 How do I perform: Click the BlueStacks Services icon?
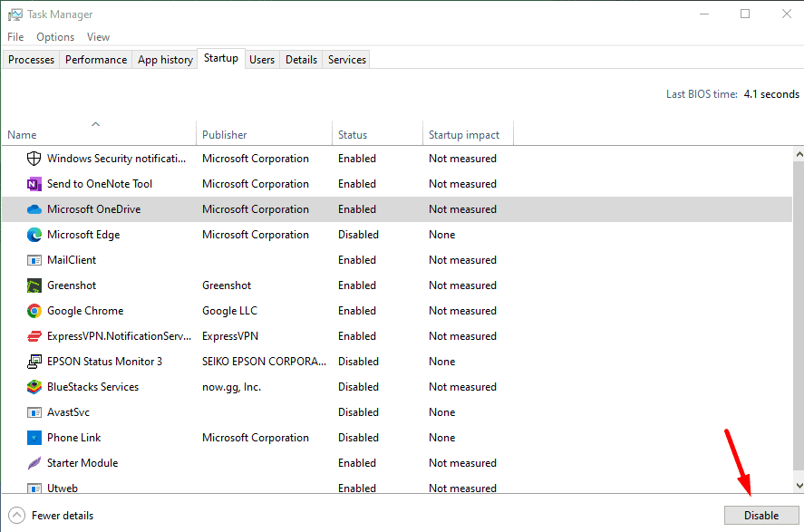[34, 387]
